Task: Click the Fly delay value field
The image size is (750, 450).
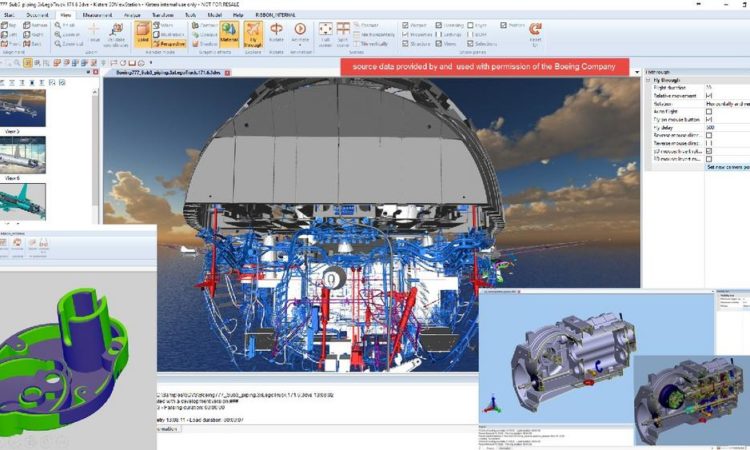Action: [727, 128]
